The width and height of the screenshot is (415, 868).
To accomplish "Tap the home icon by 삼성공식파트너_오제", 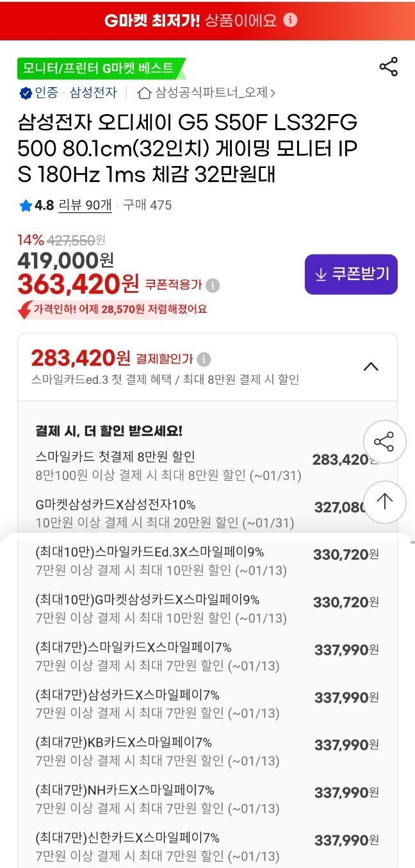I will click(144, 93).
